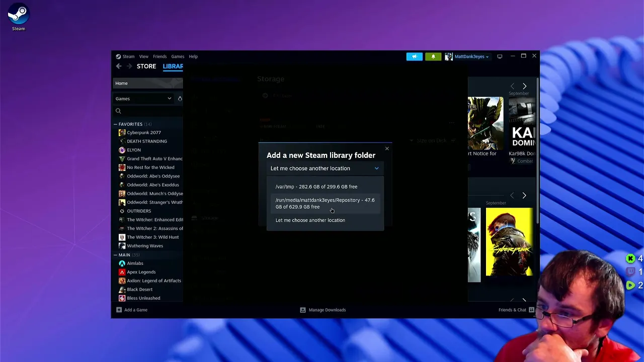Click the Grand Theft Auto V icon
Viewport: 644px width, 362px height.
[x=122, y=159]
